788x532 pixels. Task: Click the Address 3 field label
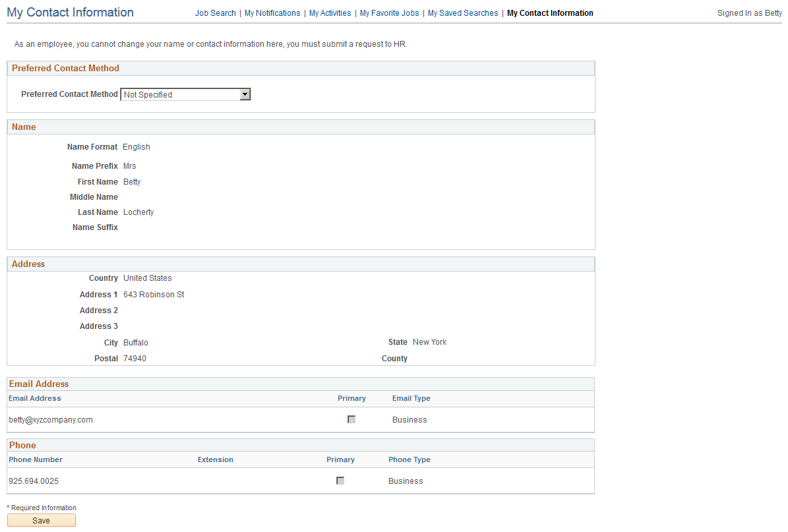click(x=98, y=326)
